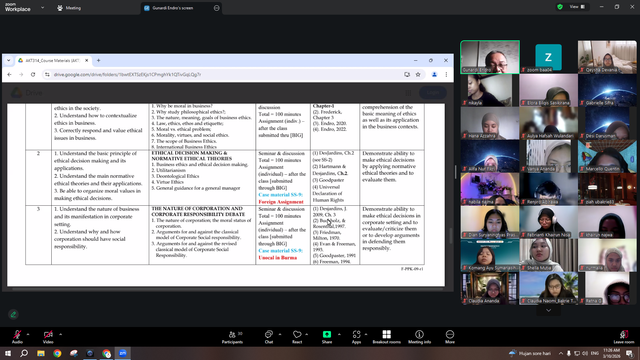
Task: Open the first Chrome taskbar icon
Action: coord(57,353)
